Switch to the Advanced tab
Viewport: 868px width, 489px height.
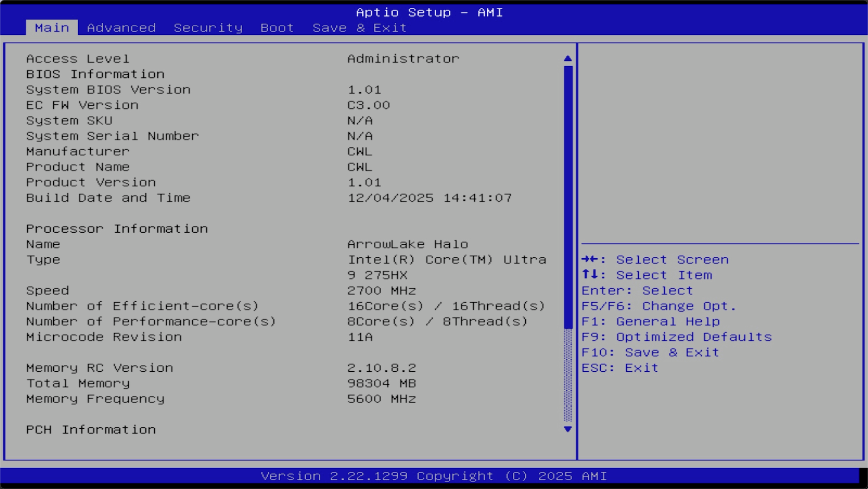pyautogui.click(x=121, y=27)
